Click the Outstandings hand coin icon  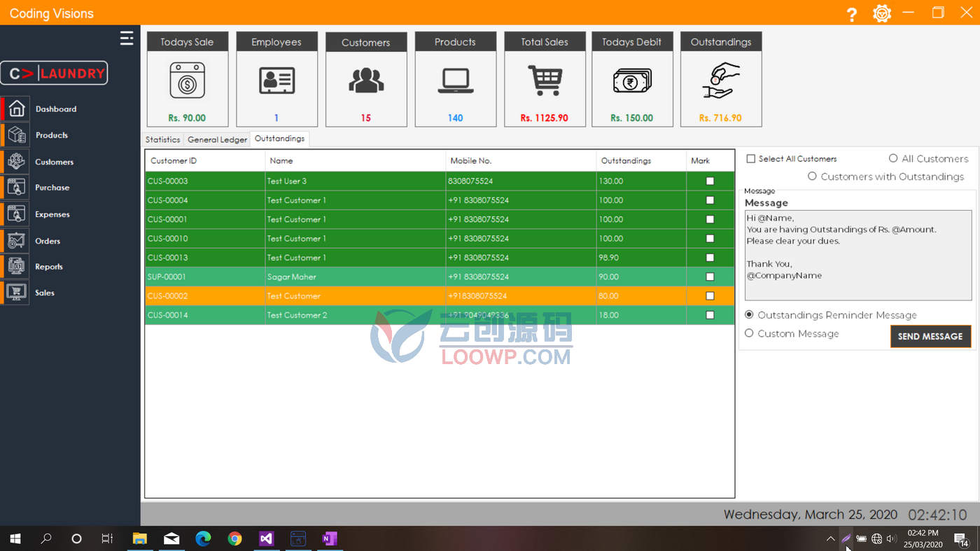tap(721, 81)
